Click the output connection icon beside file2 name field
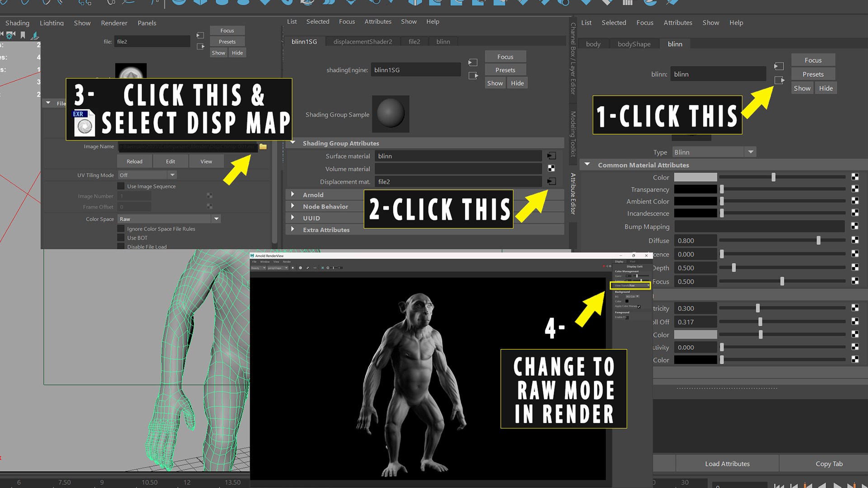The width and height of the screenshot is (868, 488). point(200,47)
